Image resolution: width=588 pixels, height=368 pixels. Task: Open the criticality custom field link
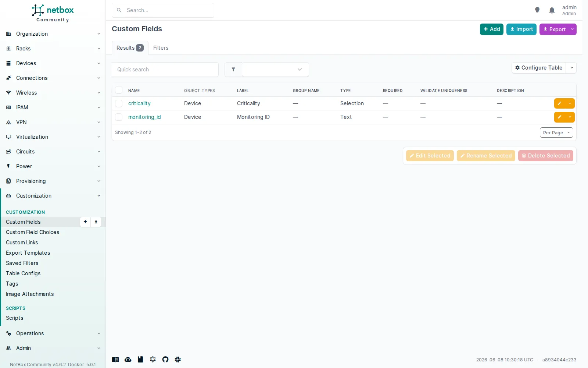139,103
